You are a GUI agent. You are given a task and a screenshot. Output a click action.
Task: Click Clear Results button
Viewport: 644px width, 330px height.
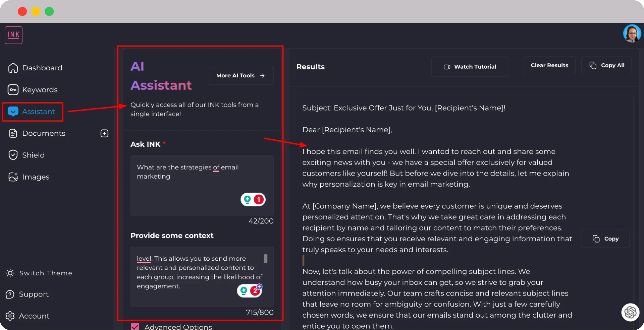pyautogui.click(x=549, y=65)
